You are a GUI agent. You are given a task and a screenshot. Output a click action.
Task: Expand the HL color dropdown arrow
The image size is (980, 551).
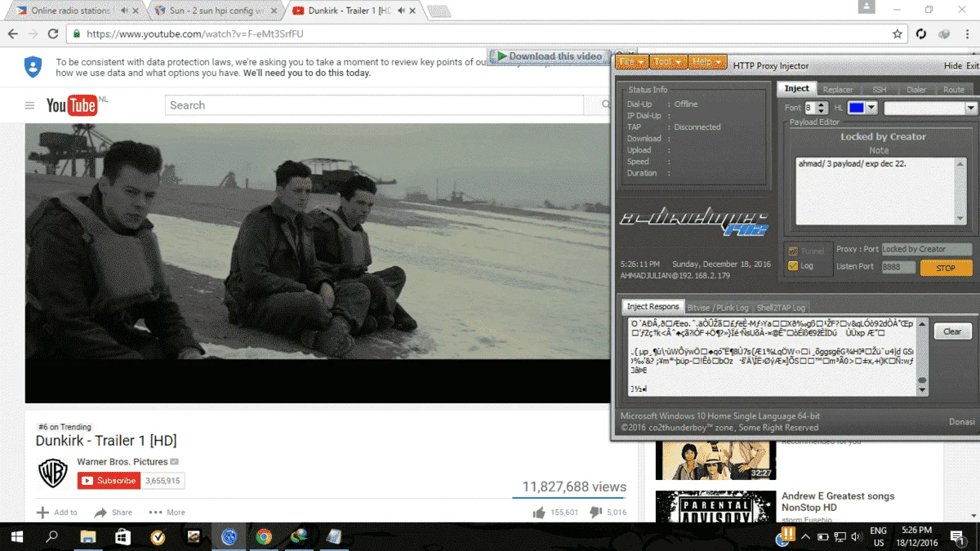pos(871,108)
